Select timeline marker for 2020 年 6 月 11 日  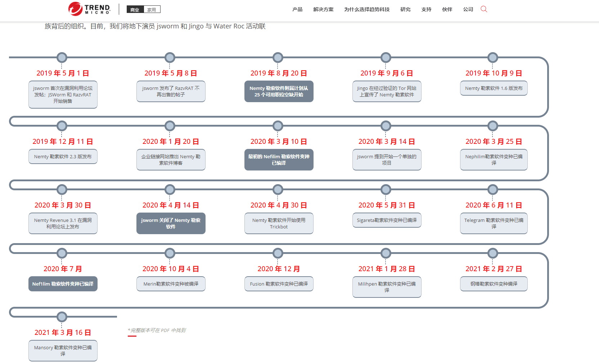[x=493, y=190]
